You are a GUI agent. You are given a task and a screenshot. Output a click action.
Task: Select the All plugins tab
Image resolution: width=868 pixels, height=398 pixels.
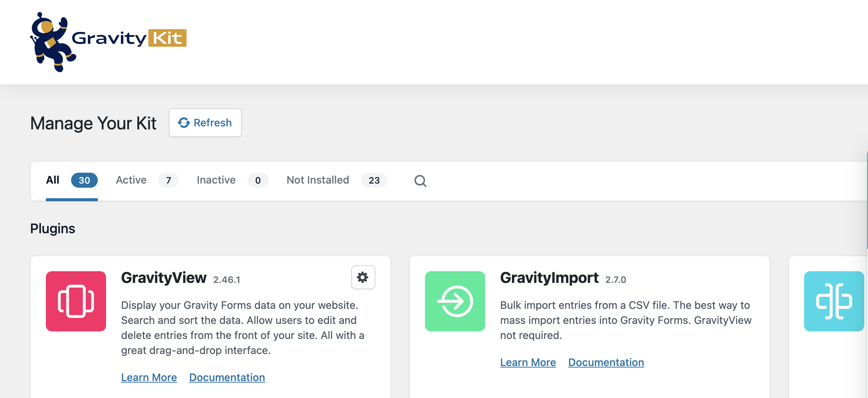pos(52,180)
